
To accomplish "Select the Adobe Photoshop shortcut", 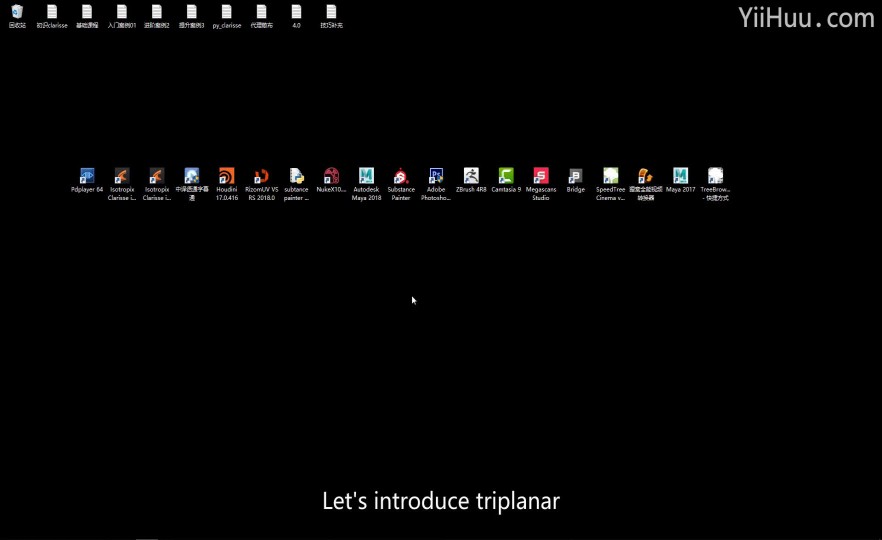I will coord(436,184).
